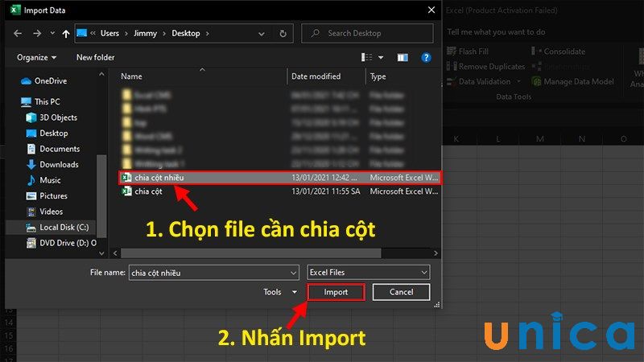Expand the File name dropdown arrow
Image resolution: width=644 pixels, height=362 pixels.
[293, 273]
